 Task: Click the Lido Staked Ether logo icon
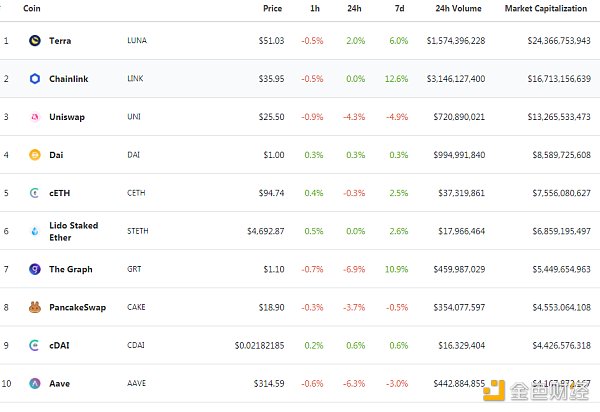(x=34, y=231)
